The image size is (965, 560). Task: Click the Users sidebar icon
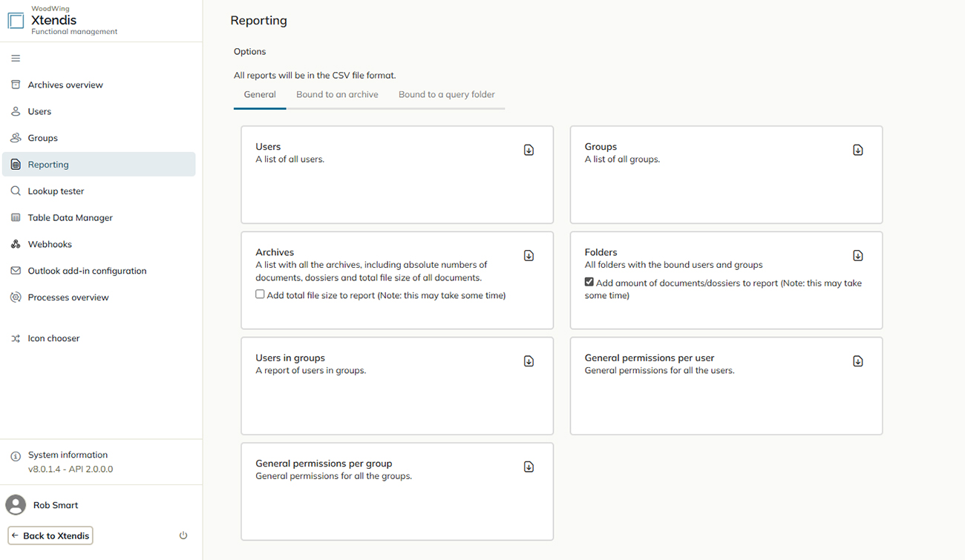point(16,111)
